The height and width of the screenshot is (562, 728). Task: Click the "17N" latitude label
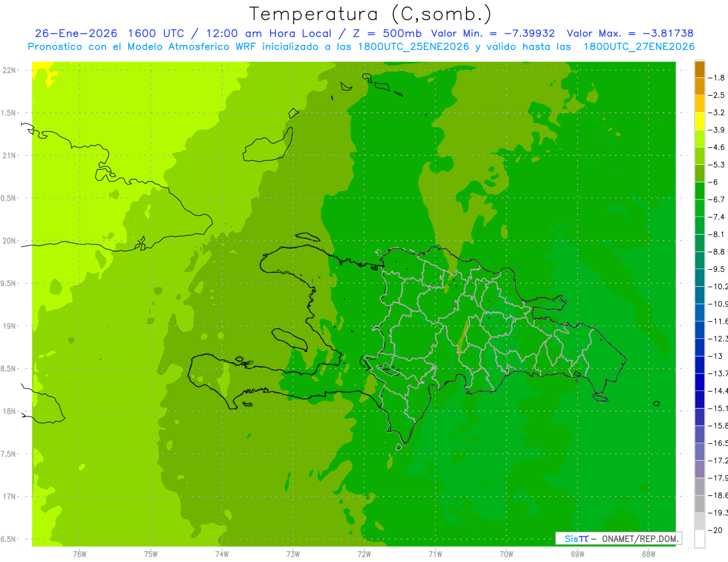point(10,497)
